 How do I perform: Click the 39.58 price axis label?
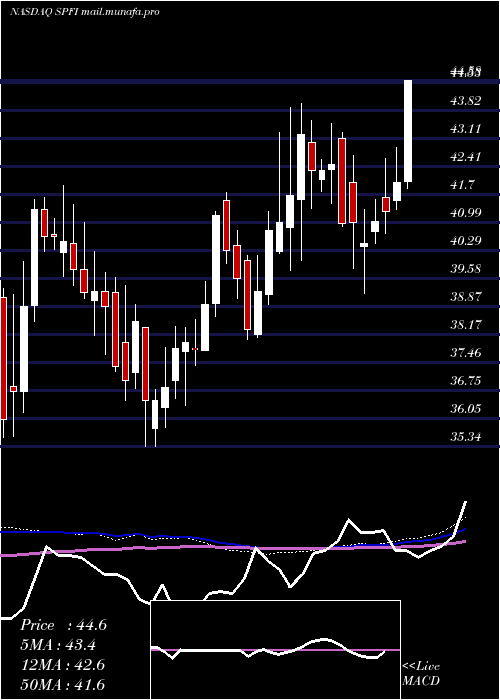tap(466, 268)
